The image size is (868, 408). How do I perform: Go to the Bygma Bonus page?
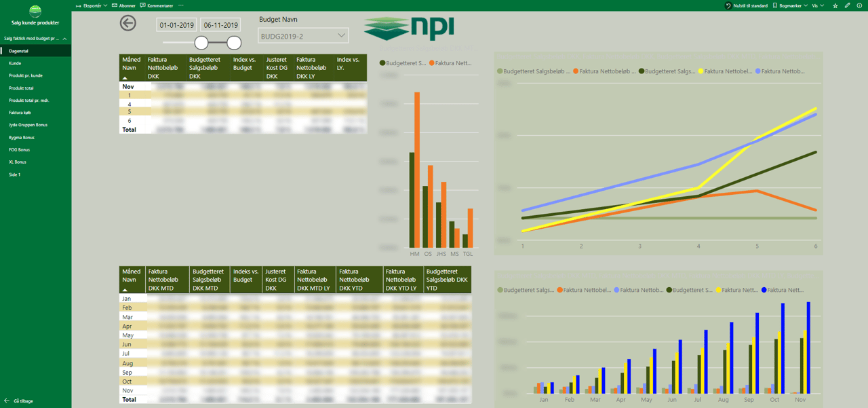pyautogui.click(x=22, y=137)
